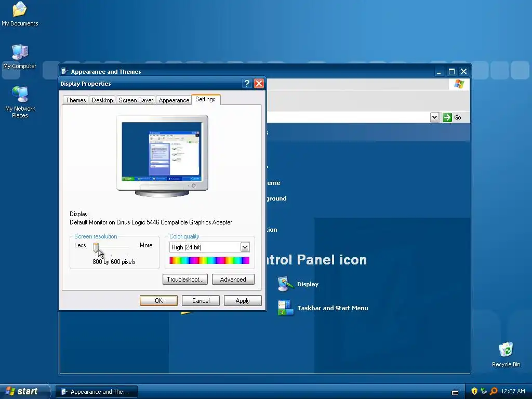Click the green Go arrow icon
Image resolution: width=532 pixels, height=399 pixels.
(x=447, y=117)
